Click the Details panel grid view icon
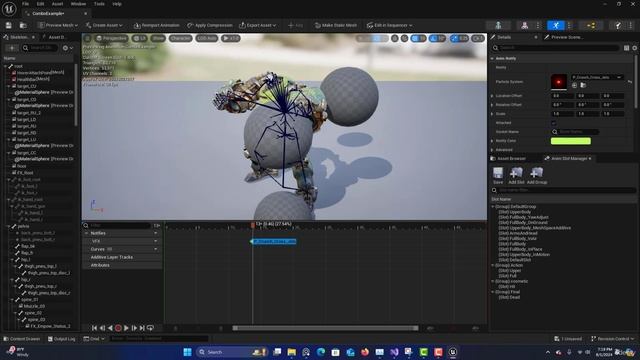Viewport: 640px width, 360px height. click(627, 48)
